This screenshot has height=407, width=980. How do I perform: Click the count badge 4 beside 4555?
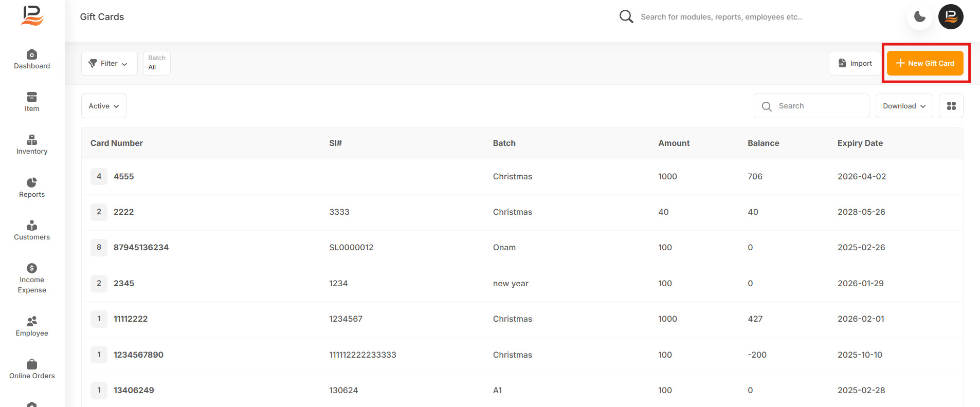[x=99, y=176]
